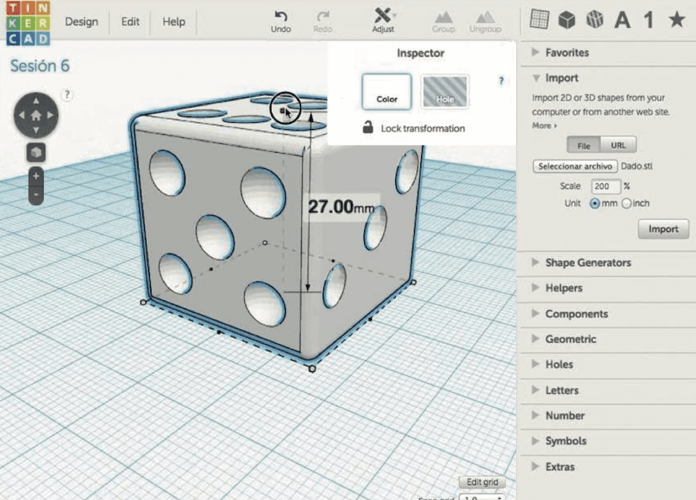Click the Import button
Image resolution: width=696 pixels, height=500 pixels.
click(664, 229)
